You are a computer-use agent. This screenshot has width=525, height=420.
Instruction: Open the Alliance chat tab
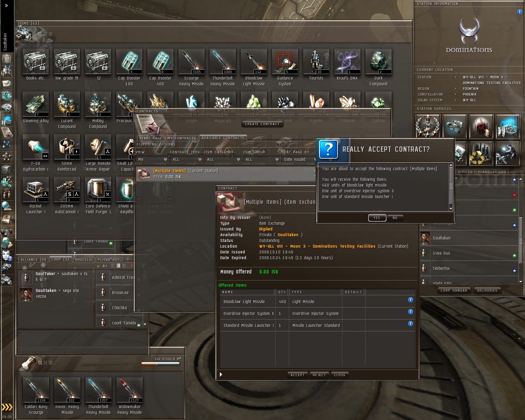[34, 260]
